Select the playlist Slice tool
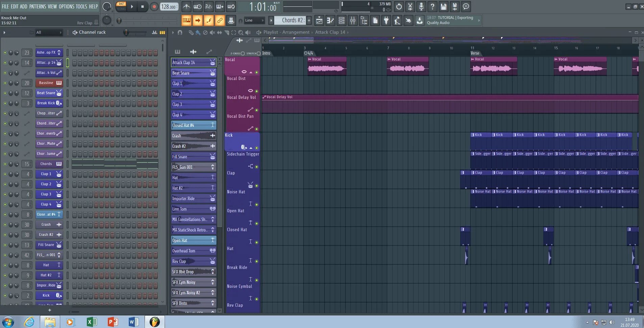Image resolution: width=644 pixels, height=328 pixels. [226, 32]
